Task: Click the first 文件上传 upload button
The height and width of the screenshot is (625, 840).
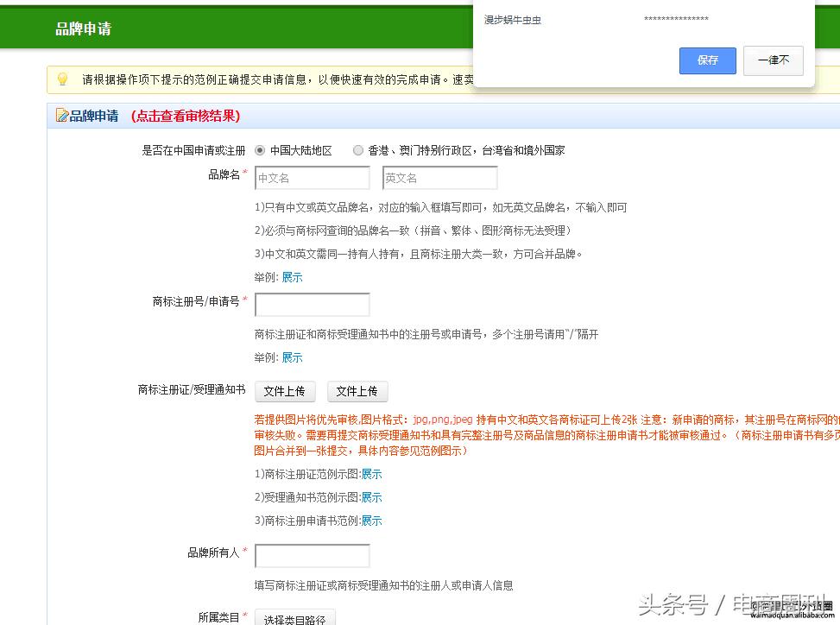Action: tap(285, 390)
